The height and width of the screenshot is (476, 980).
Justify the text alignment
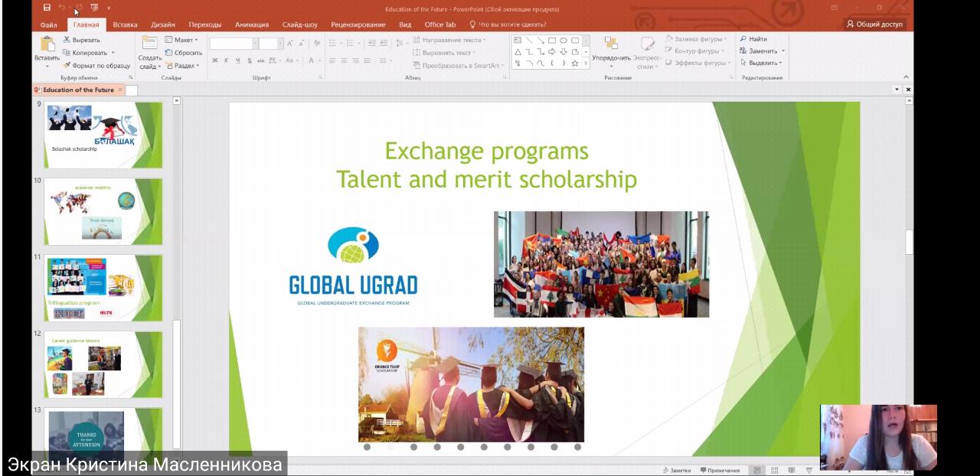tap(365, 60)
